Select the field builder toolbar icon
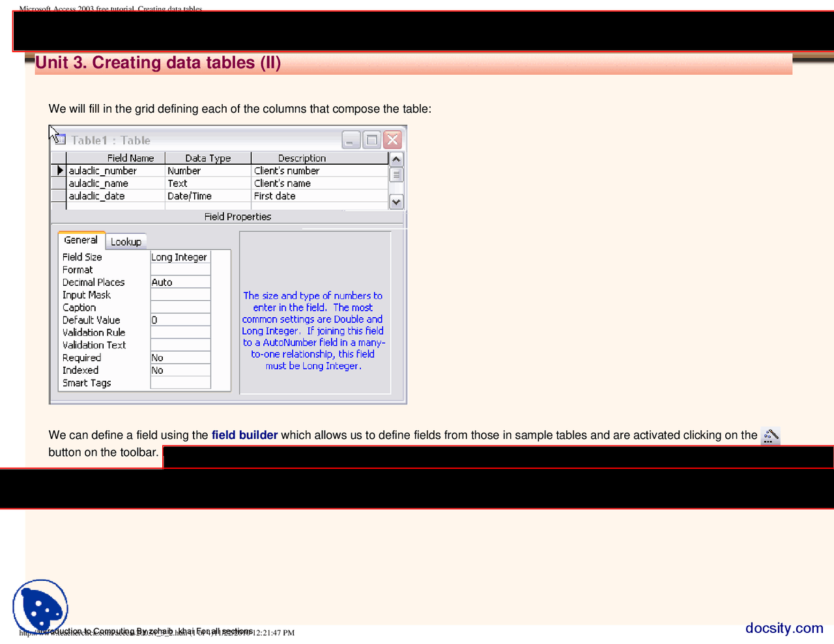834x644 pixels. [769, 435]
